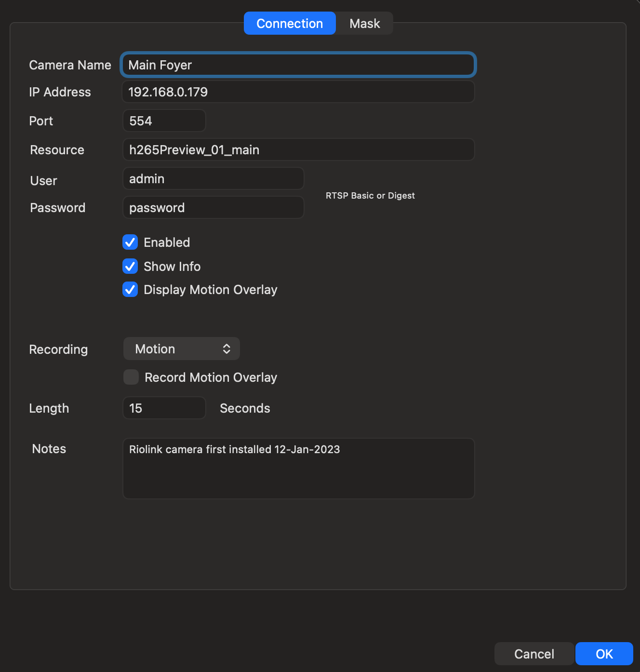The height and width of the screenshot is (672, 640).
Task: Uncheck Show Info option
Action: (130, 266)
